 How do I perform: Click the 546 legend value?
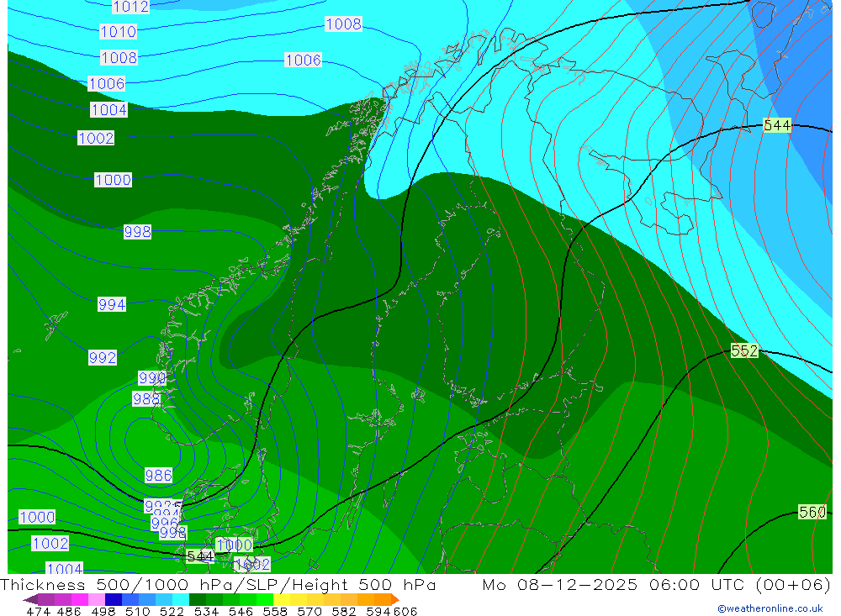[x=241, y=611]
